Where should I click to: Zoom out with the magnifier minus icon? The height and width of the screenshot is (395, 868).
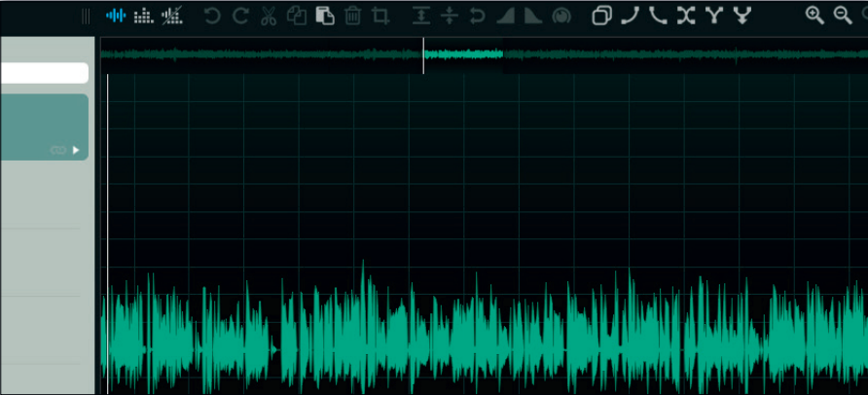tap(843, 16)
